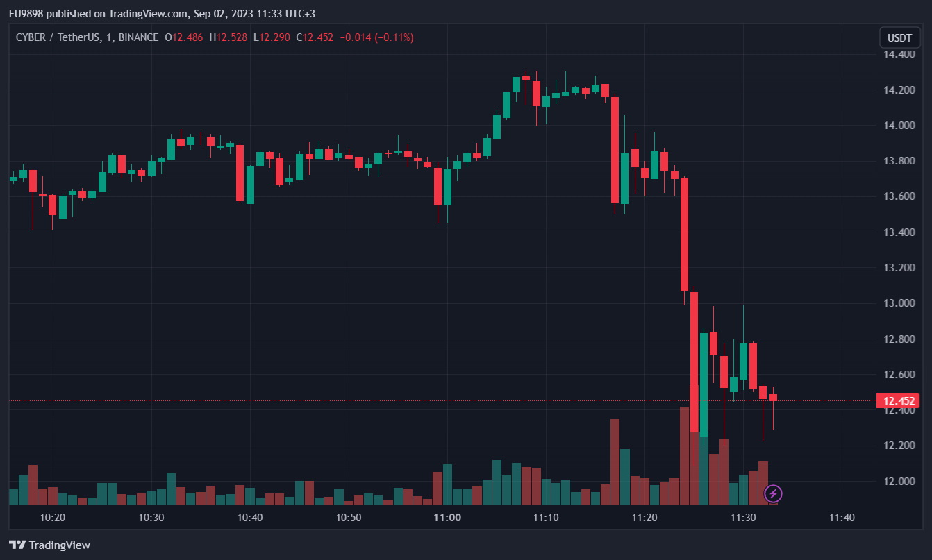Click the 13.000 price scale label

click(x=897, y=303)
